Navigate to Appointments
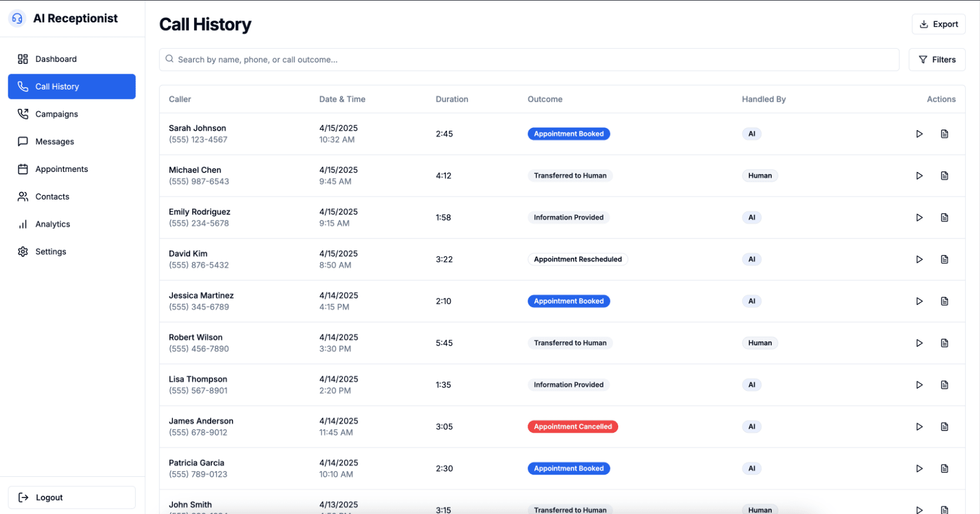Screen dimensions: 980x514 [x=72, y=169]
